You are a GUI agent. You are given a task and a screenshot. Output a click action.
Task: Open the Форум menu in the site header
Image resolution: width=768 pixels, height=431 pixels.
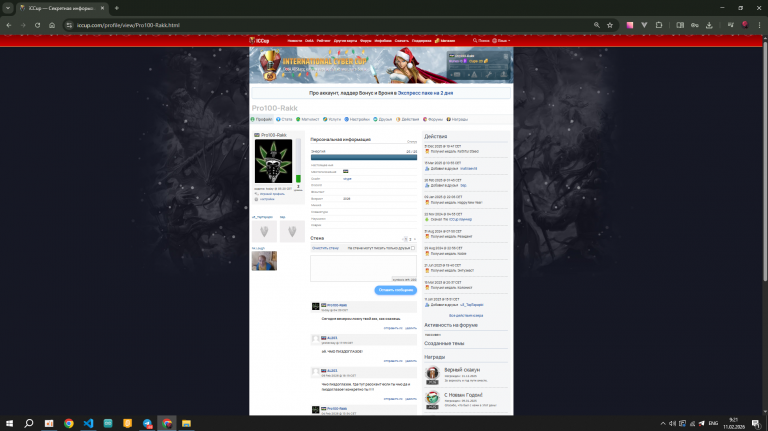[365, 41]
